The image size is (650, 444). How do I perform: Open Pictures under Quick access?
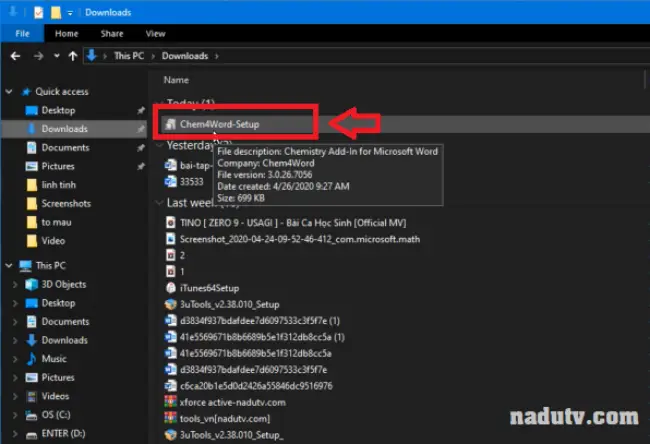(x=58, y=166)
